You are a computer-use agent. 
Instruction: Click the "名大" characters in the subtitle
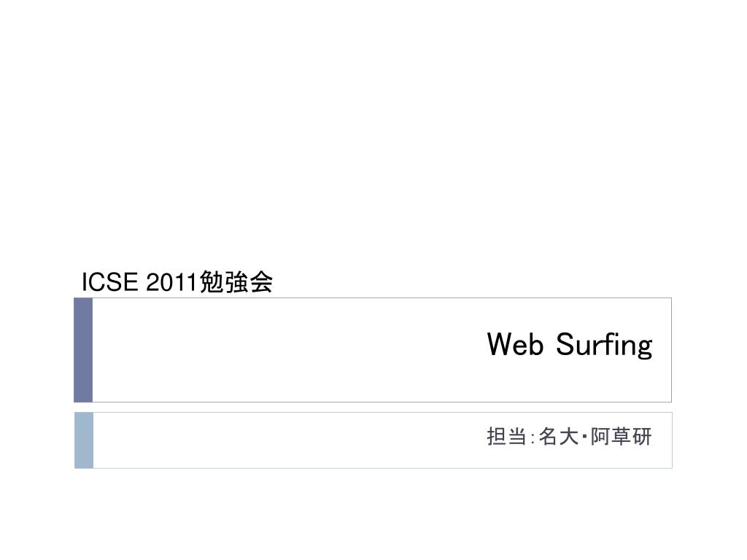pos(558,437)
